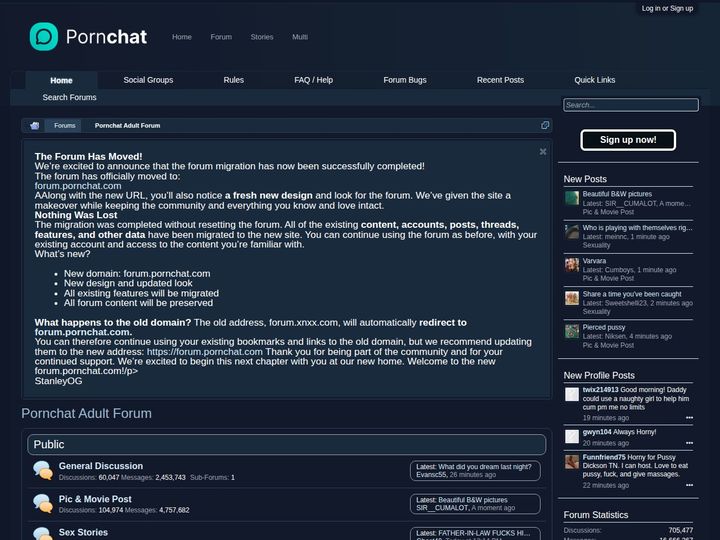This screenshot has width=720, height=540.
Task: Click 19 minutes ago timestamp
Action: coord(606,418)
